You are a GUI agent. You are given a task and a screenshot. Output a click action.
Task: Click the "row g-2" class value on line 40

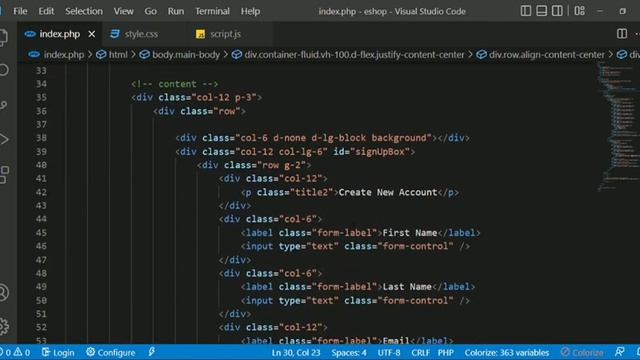(282, 165)
